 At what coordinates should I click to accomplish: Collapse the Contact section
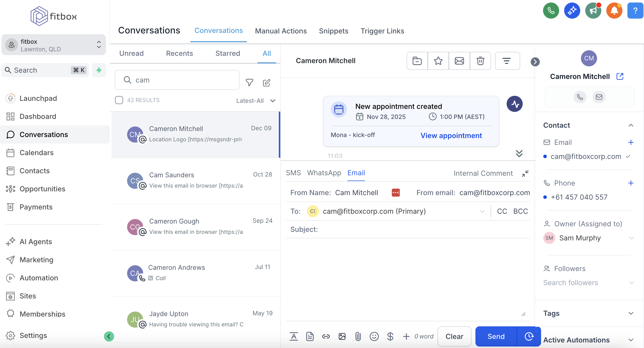click(631, 125)
